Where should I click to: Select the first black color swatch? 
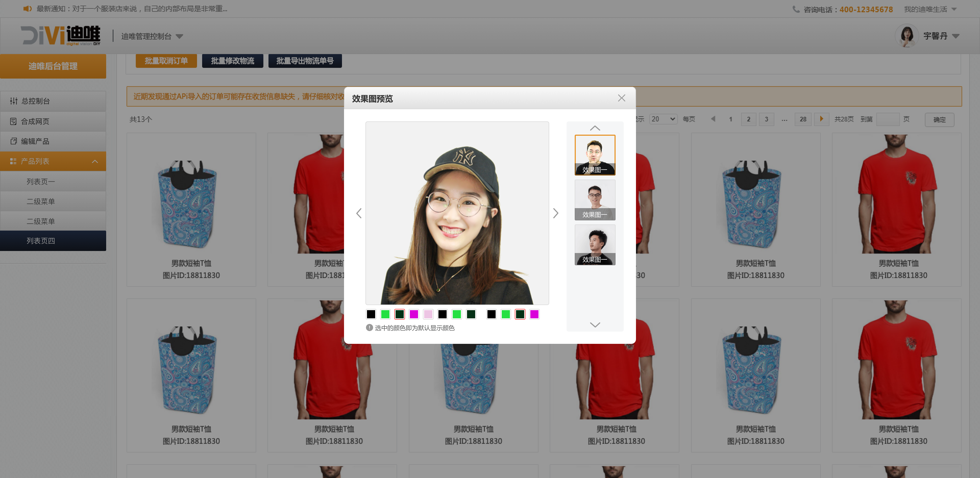pyautogui.click(x=371, y=314)
